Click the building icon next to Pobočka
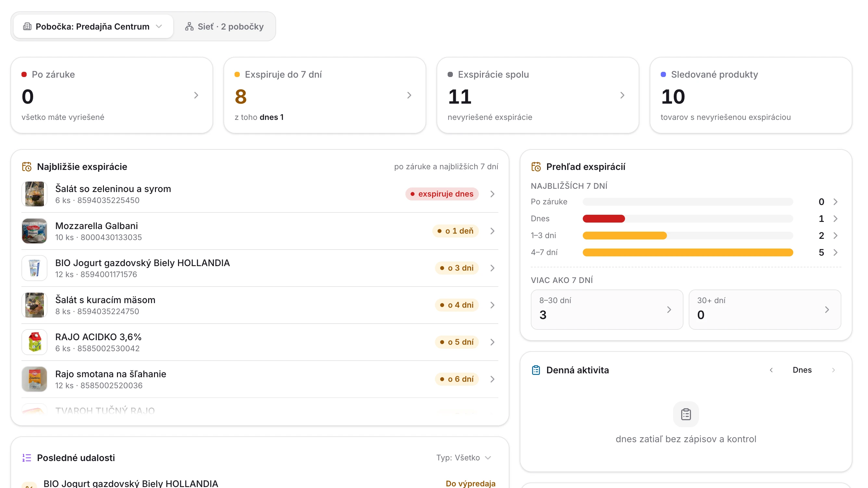868x488 pixels. click(x=27, y=26)
